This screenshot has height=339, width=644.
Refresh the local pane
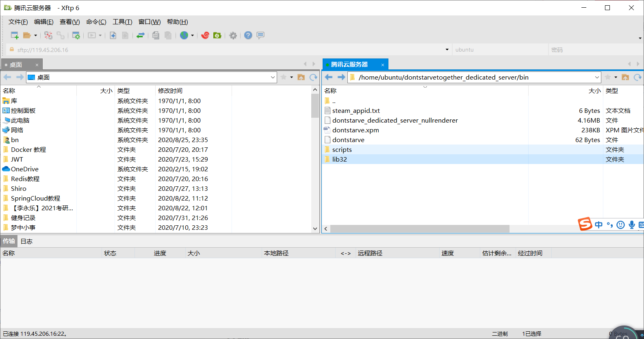(x=313, y=77)
